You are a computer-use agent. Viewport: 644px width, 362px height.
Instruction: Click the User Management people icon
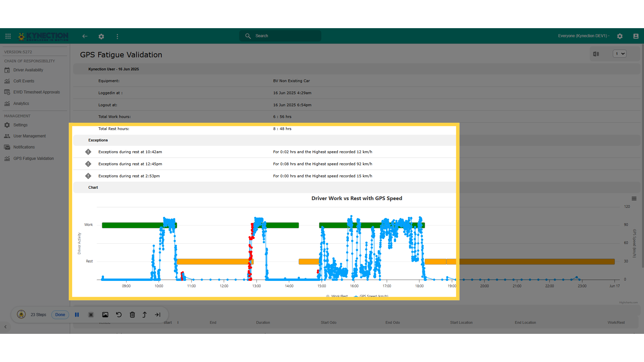(7, 136)
